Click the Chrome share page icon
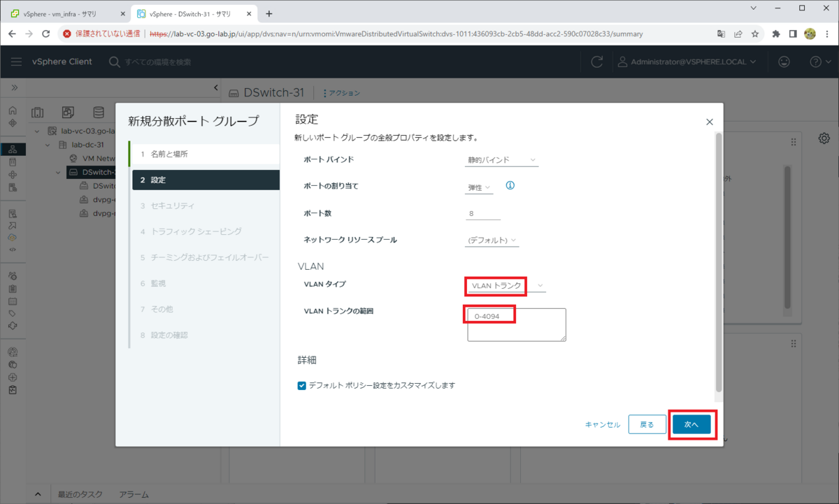 [x=738, y=34]
